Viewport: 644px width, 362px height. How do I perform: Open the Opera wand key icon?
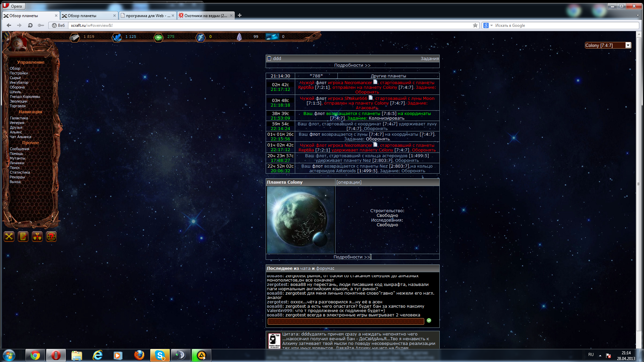click(41, 25)
